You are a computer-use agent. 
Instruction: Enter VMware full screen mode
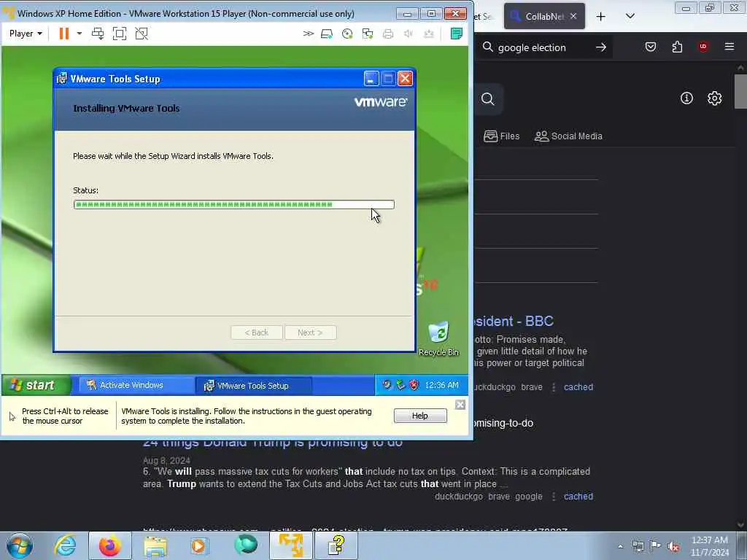120,34
